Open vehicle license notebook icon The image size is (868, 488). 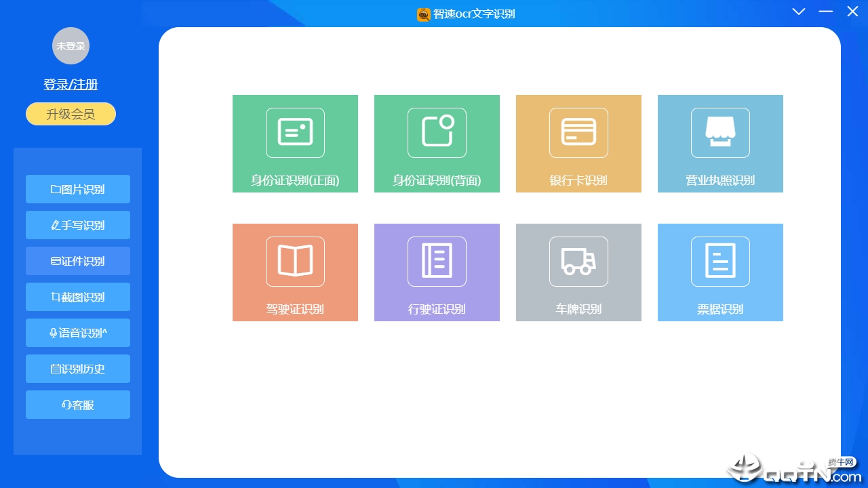[437, 262]
